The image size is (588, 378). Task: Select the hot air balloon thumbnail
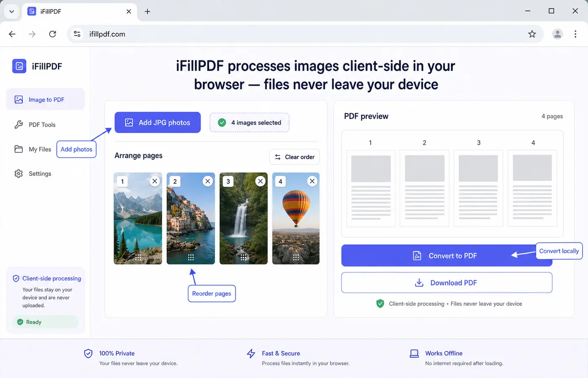[x=296, y=218]
